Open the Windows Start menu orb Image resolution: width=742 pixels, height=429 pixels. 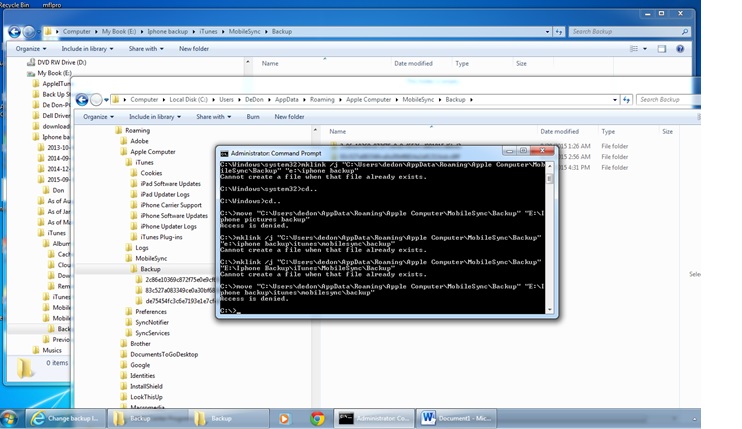[x=9, y=419]
